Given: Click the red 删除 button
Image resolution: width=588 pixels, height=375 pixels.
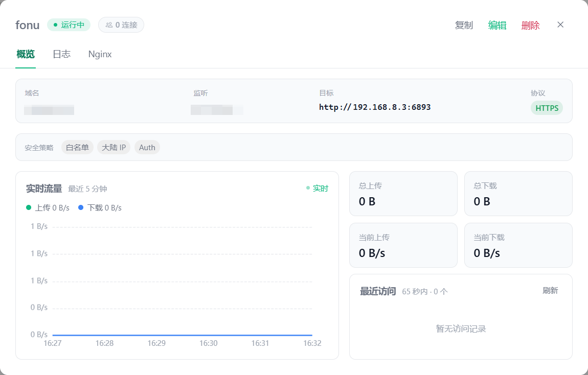Looking at the screenshot, I should point(530,25).
